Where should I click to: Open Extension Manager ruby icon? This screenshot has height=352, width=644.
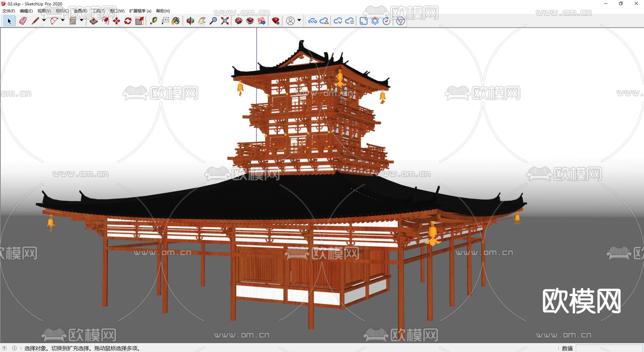click(275, 21)
